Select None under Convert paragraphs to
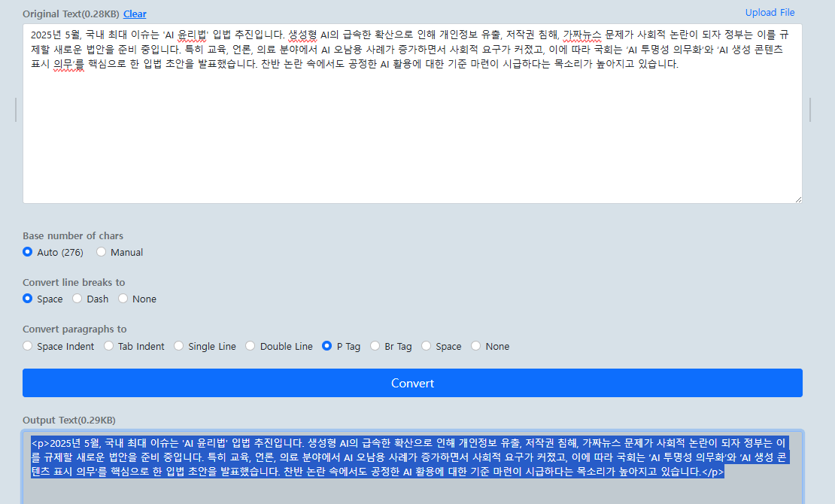 tap(475, 346)
